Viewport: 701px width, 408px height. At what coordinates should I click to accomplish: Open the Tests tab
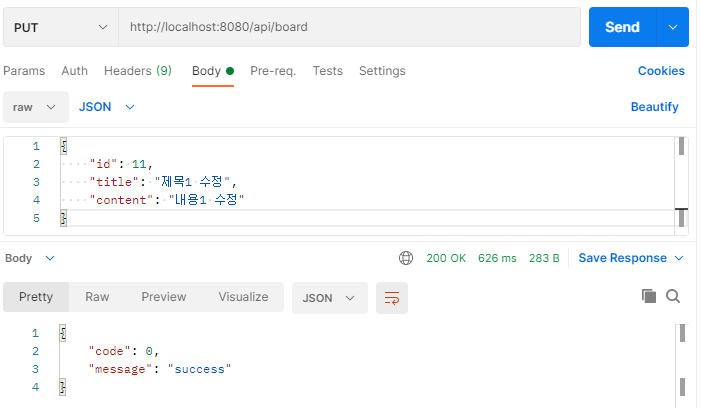point(328,71)
